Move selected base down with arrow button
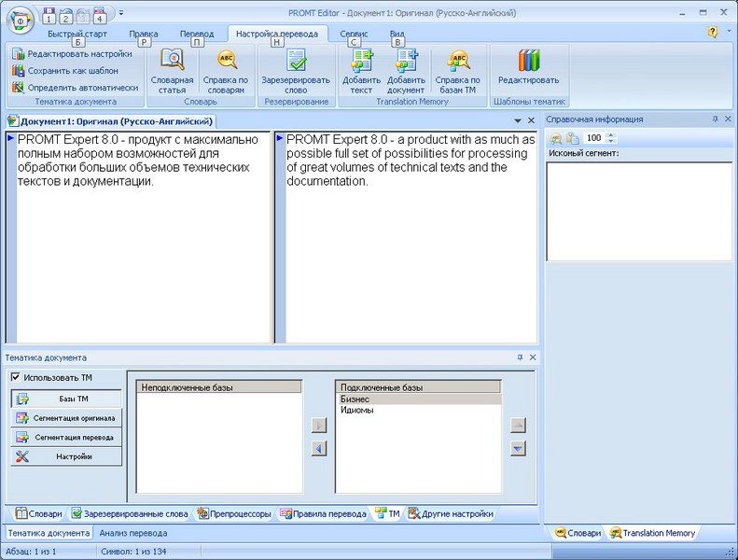The width and height of the screenshot is (738, 560). coord(518,449)
